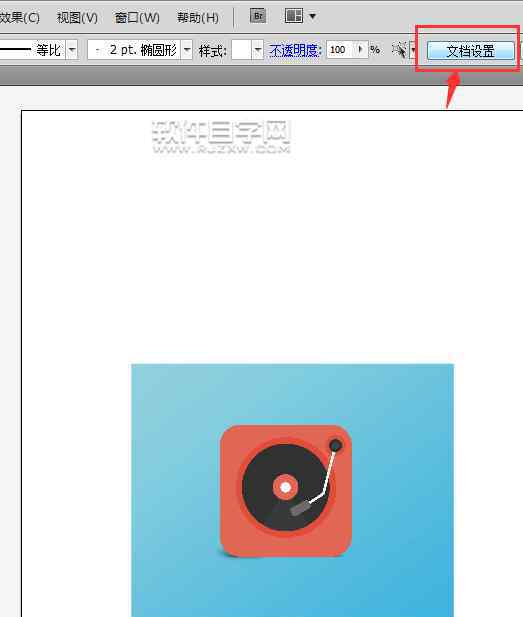The width and height of the screenshot is (523, 617).
Task: Open the opacity slider popup arrow
Action: pos(361,50)
